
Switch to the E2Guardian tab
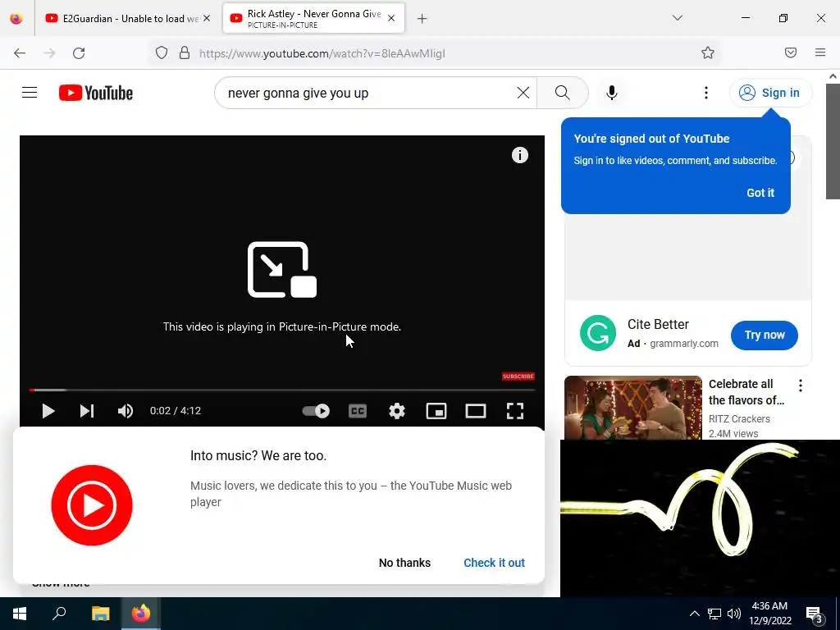(x=127, y=18)
